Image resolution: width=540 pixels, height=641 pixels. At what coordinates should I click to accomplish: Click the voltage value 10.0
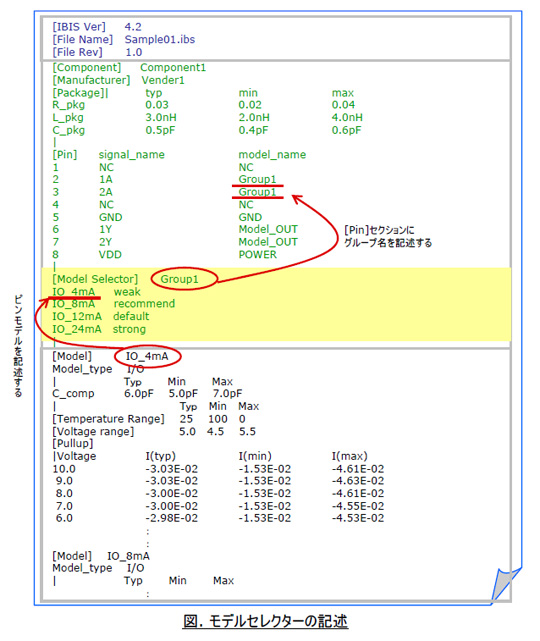point(64,469)
